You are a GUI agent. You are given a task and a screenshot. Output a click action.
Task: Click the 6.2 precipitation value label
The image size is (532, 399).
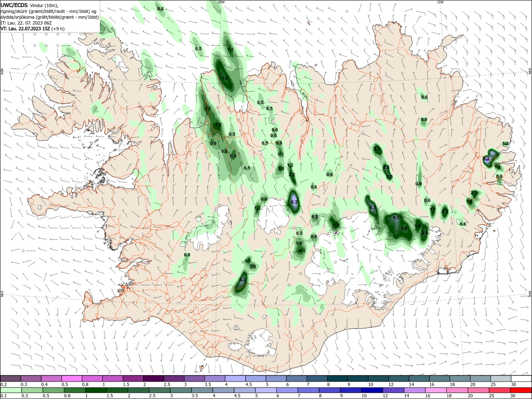(x=294, y=202)
